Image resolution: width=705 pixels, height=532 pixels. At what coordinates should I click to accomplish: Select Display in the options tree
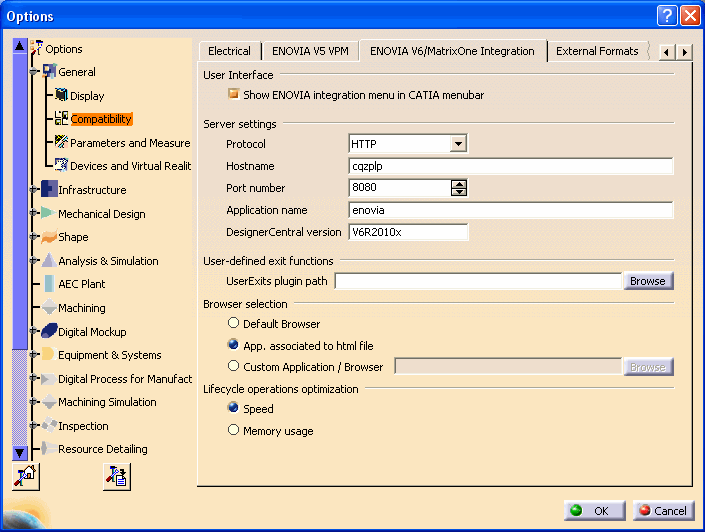click(87, 96)
